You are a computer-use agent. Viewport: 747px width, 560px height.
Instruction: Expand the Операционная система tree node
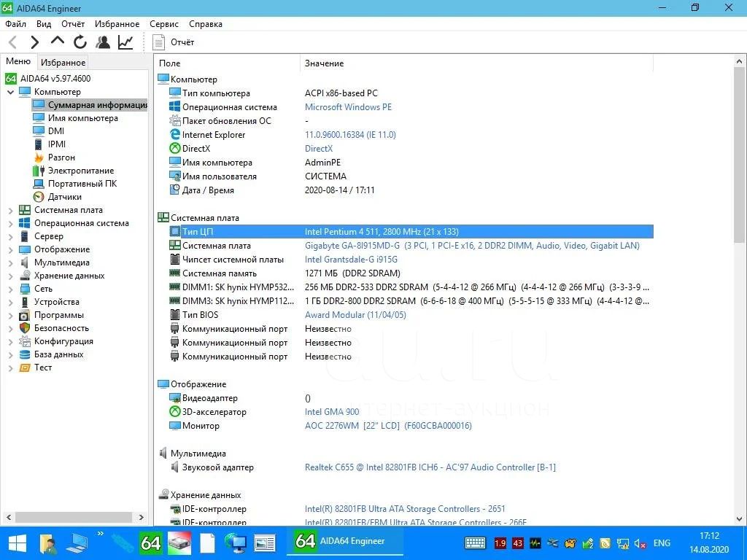[10, 223]
